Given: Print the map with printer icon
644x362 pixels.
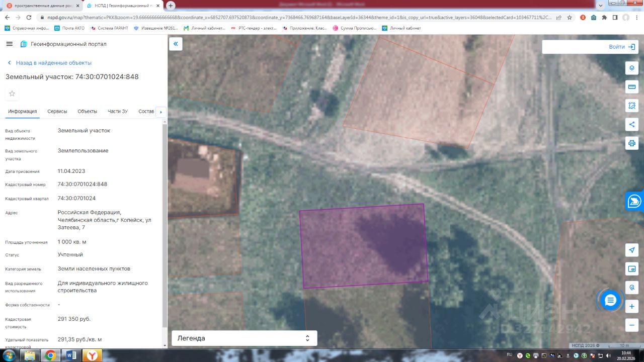Looking at the screenshot, I should 632,143.
